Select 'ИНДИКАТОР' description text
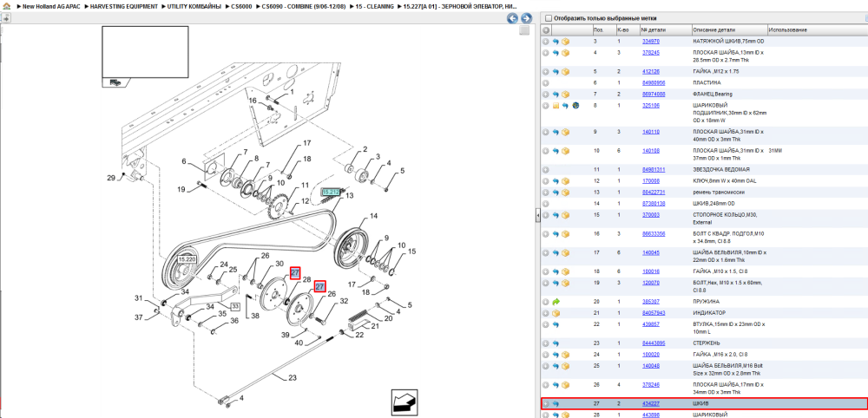This screenshot has height=418, width=868. pos(709,313)
